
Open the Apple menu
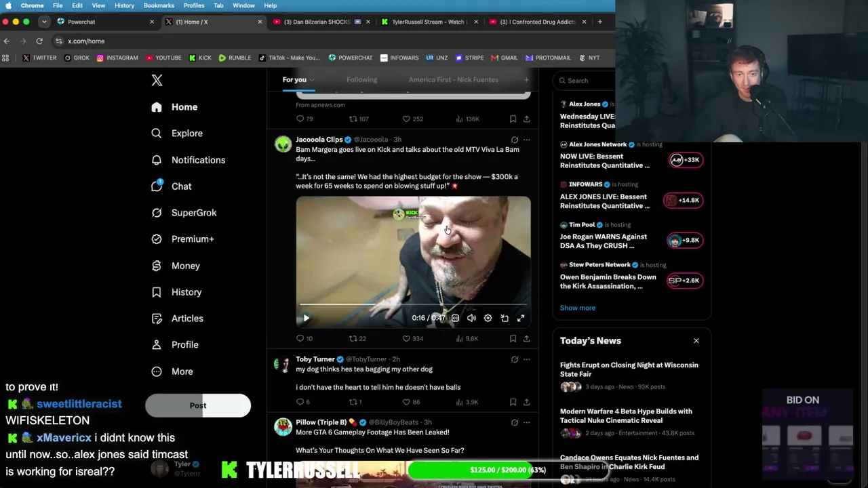(8, 5)
